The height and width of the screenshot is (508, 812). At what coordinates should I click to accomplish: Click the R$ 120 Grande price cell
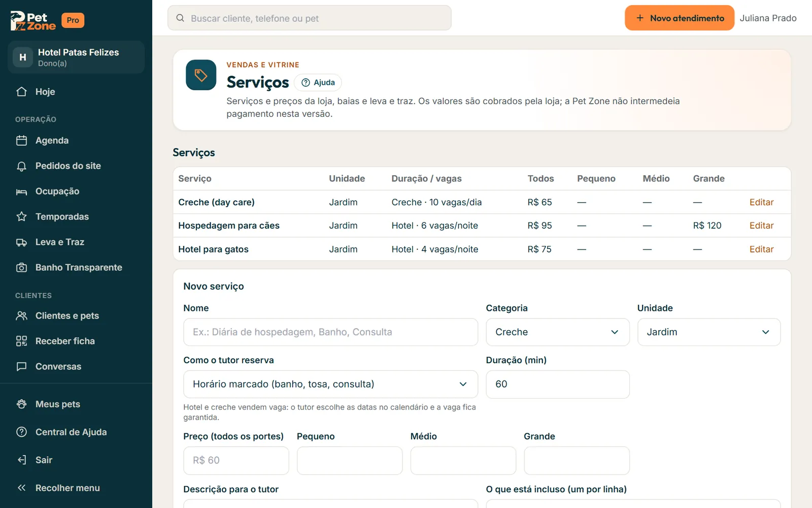pyautogui.click(x=707, y=226)
